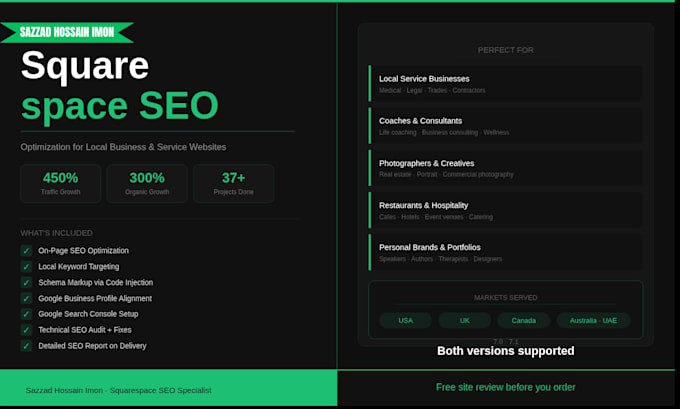Click the 37+ Projects Done stat box
The image size is (680, 409).
coord(234,183)
